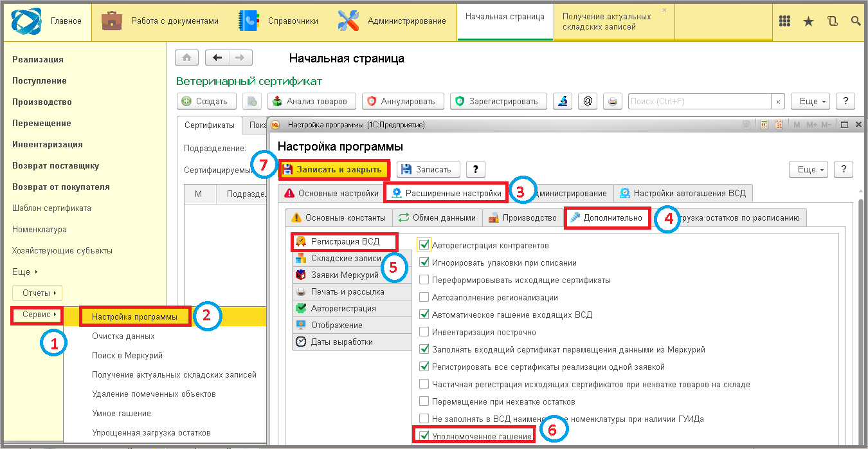Screen dimensions: 868x449
Task: Expand Отчеты submenu button
Action: (x=39, y=293)
